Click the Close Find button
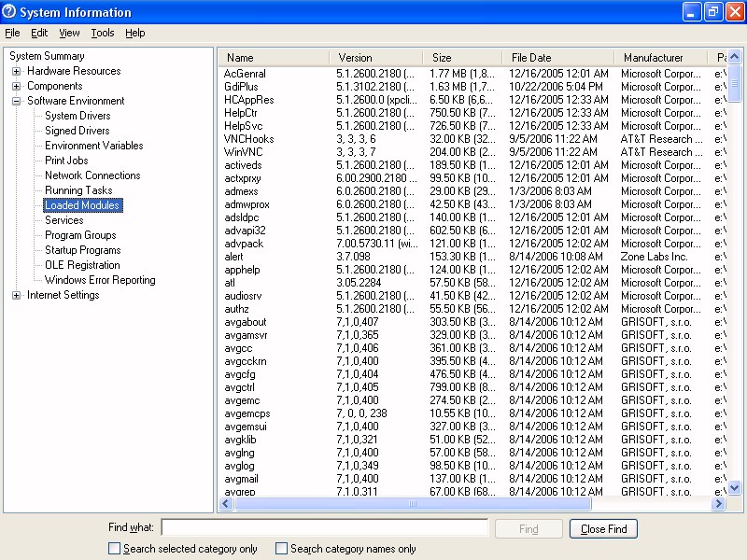The height and width of the screenshot is (560, 747). [x=603, y=529]
